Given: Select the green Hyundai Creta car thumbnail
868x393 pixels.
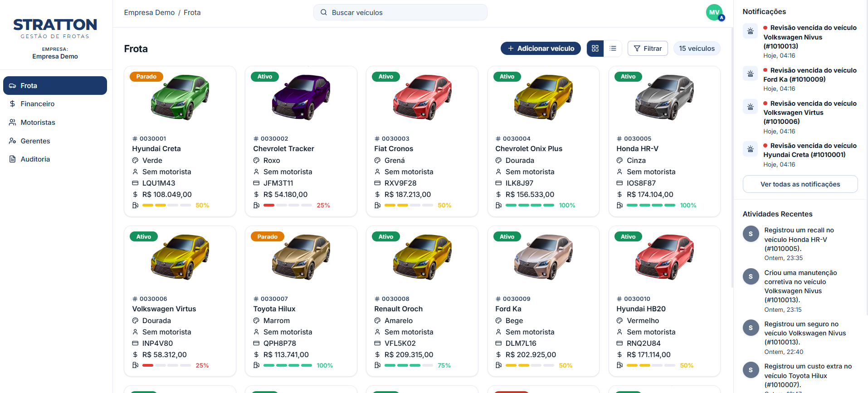Looking at the screenshot, I should pyautogui.click(x=180, y=97).
